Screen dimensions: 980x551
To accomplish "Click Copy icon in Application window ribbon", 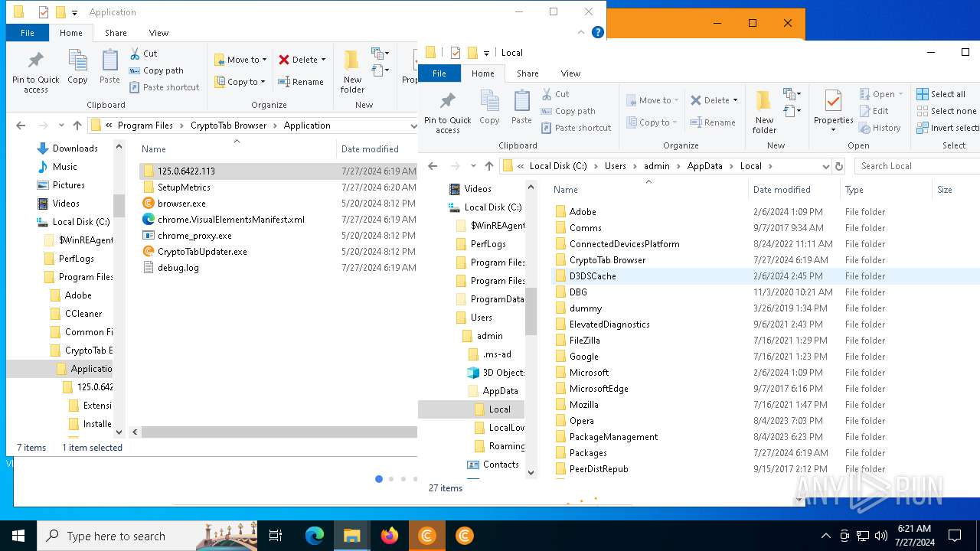I will 77,67.
